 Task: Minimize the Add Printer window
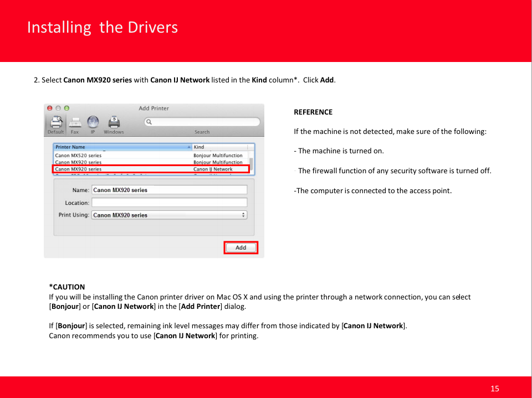pyautogui.click(x=58, y=108)
